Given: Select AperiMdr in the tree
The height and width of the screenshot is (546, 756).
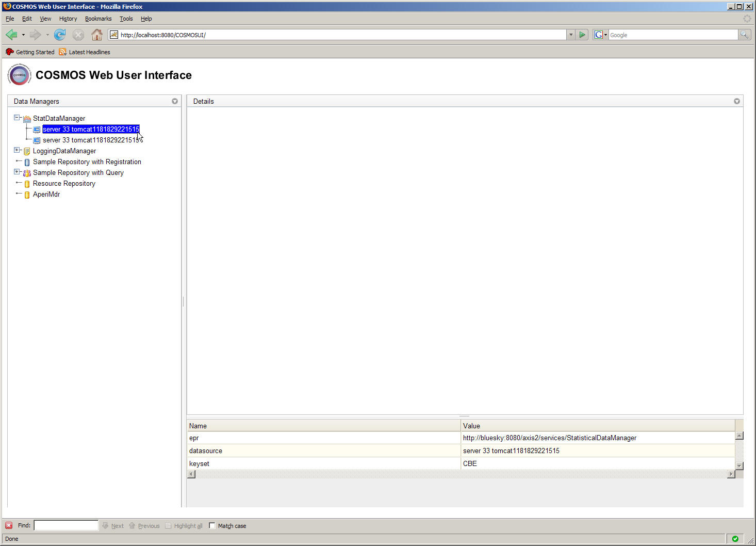Looking at the screenshot, I should pyautogui.click(x=46, y=195).
